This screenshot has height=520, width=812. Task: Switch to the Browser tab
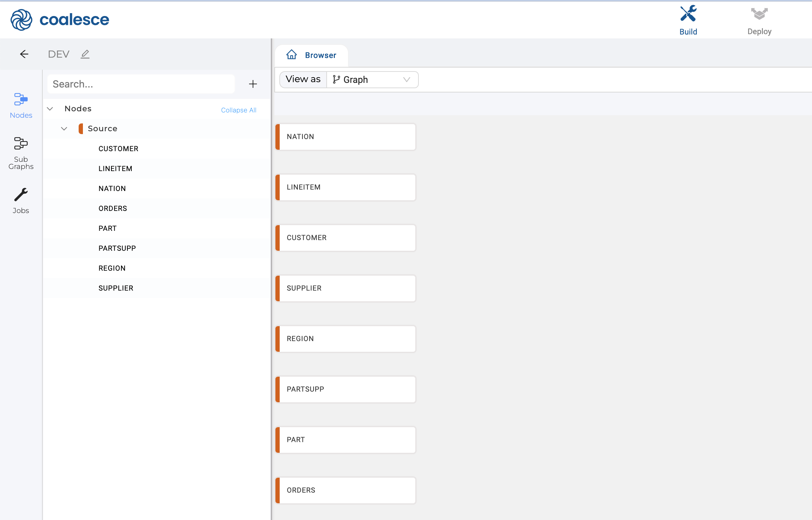click(320, 55)
